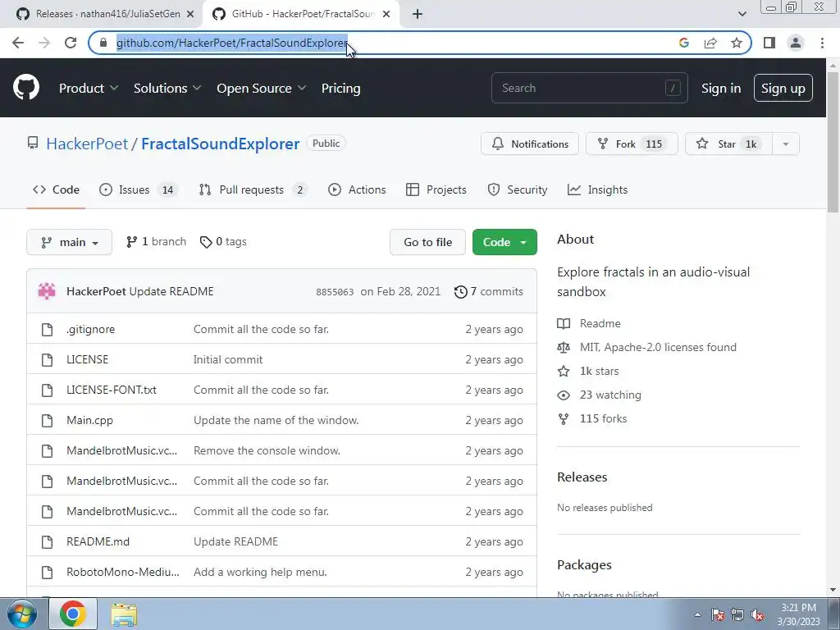Click the Releases heading in the sidebar
The width and height of the screenshot is (840, 630).
click(582, 477)
